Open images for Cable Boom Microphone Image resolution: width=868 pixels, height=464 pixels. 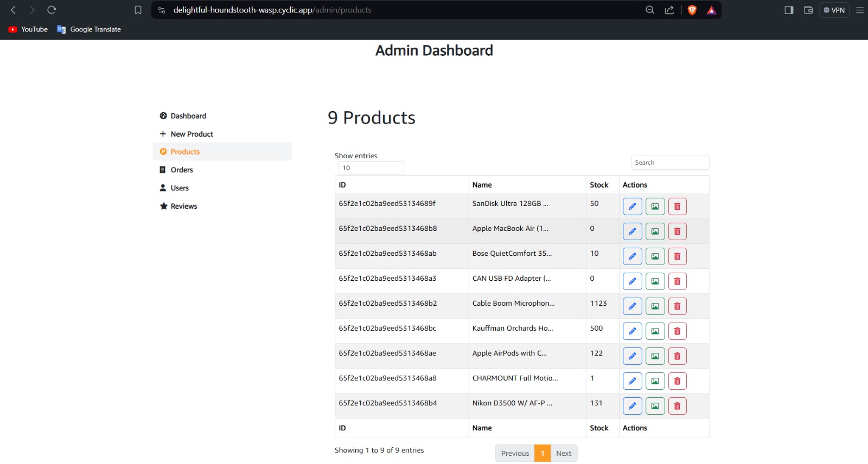coord(655,306)
